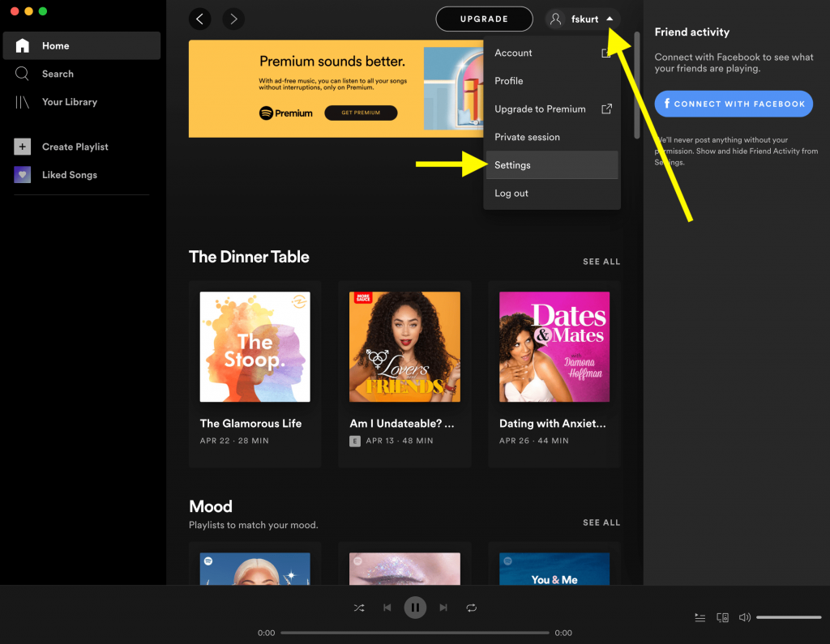Mute the volume speaker icon
The height and width of the screenshot is (644, 830).
(745, 617)
